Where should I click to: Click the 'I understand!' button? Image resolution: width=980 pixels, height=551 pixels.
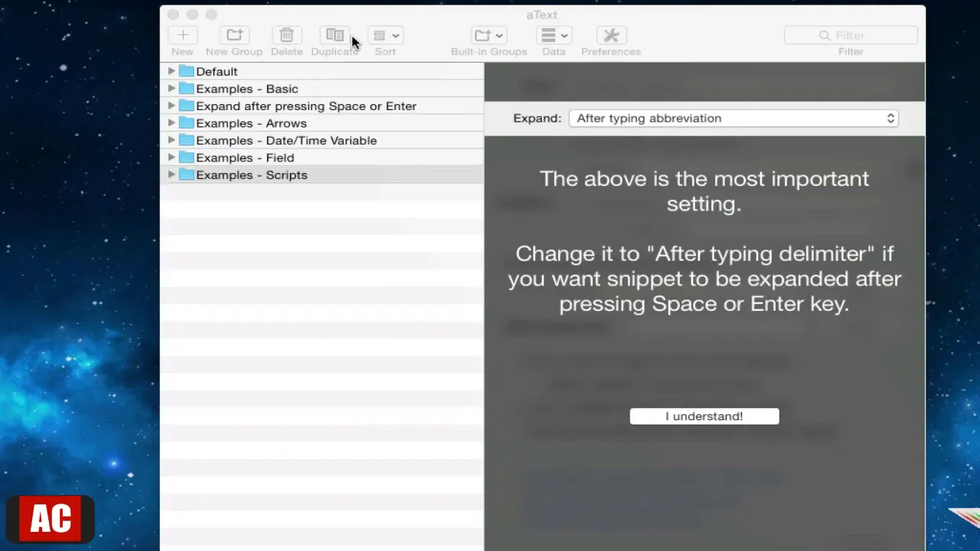[704, 416]
